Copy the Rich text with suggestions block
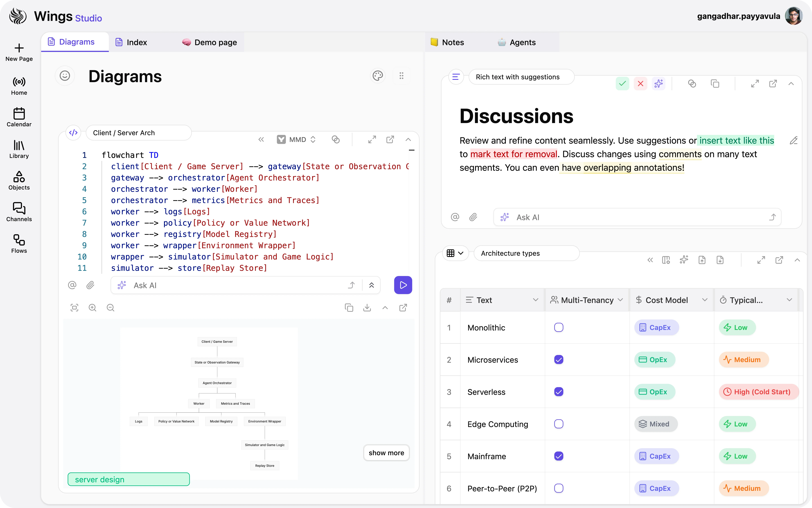The image size is (812, 508). (x=715, y=84)
